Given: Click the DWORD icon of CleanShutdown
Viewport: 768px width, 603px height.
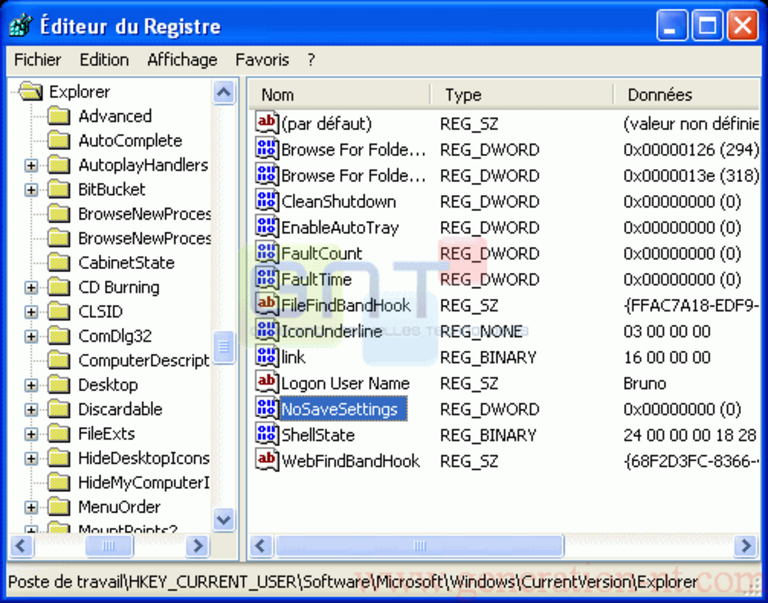Looking at the screenshot, I should pyautogui.click(x=267, y=201).
